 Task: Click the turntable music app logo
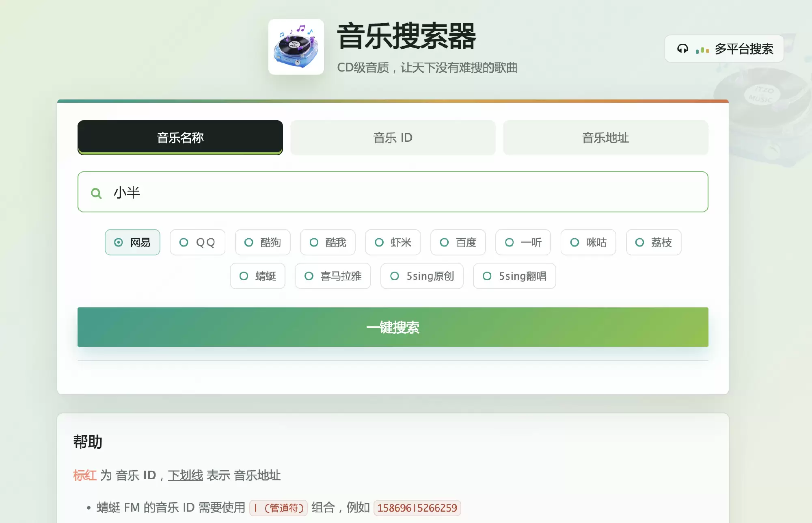click(296, 47)
